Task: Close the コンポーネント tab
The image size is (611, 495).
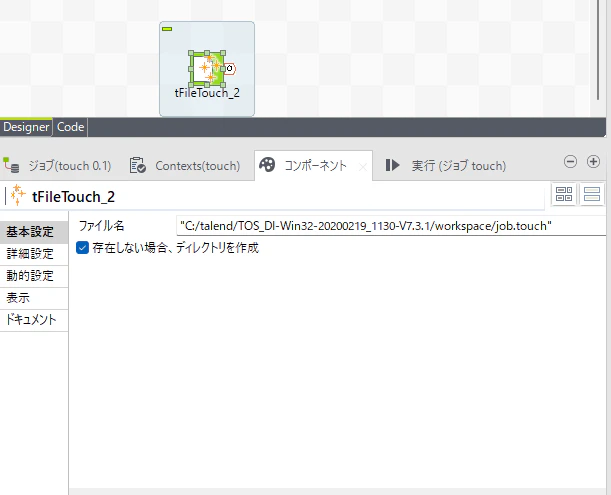Action: pyautogui.click(x=362, y=168)
